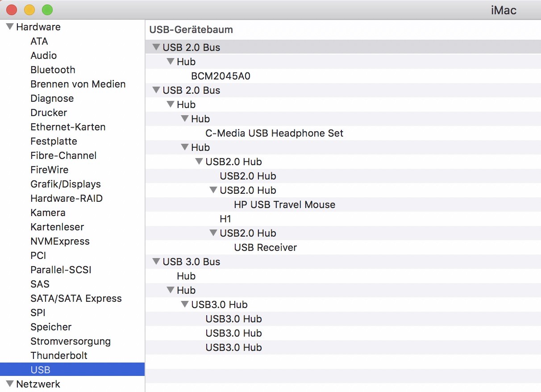The image size is (541, 392).
Task: Open Stromversorgung in the sidebar
Action: [x=71, y=342]
